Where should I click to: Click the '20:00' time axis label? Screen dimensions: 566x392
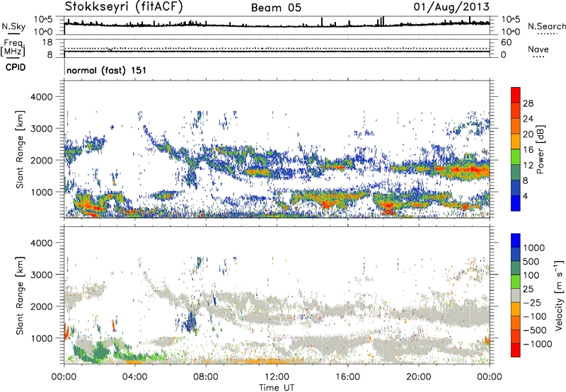[x=418, y=377]
